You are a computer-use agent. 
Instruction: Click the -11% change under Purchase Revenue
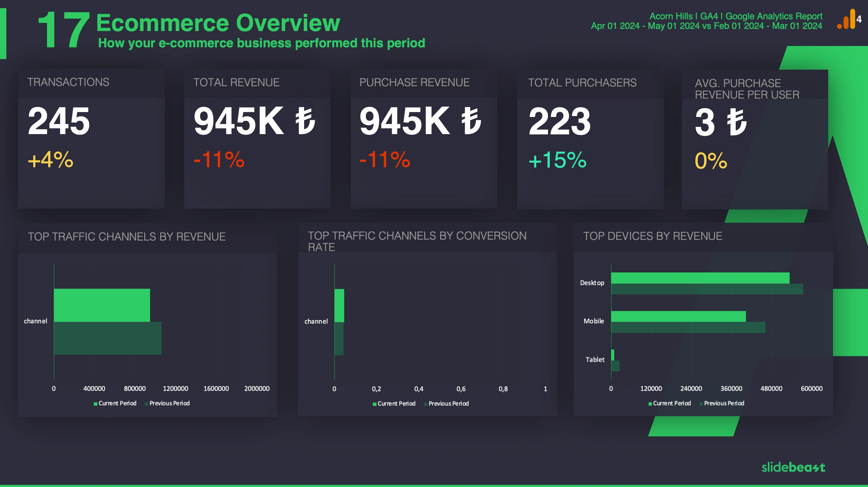[385, 160]
